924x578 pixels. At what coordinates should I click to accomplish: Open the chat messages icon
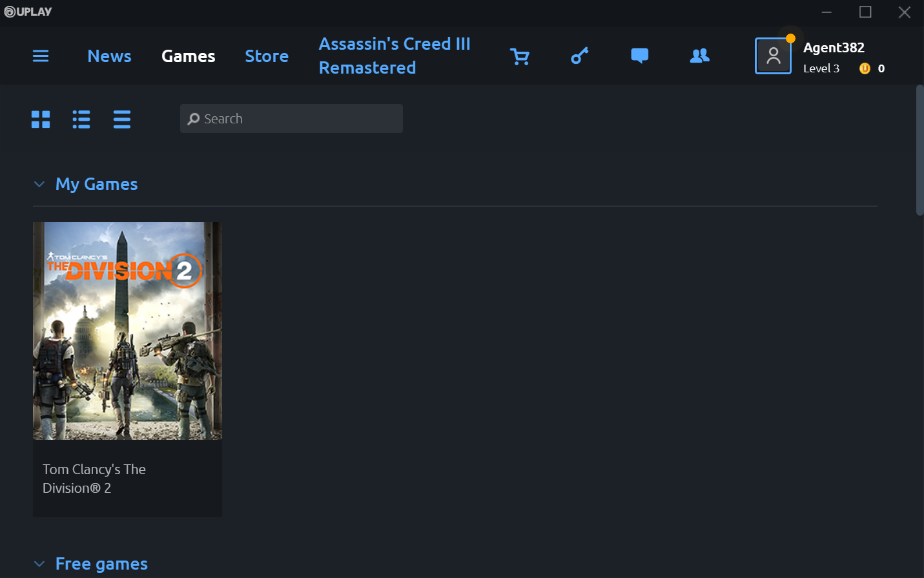coord(639,56)
